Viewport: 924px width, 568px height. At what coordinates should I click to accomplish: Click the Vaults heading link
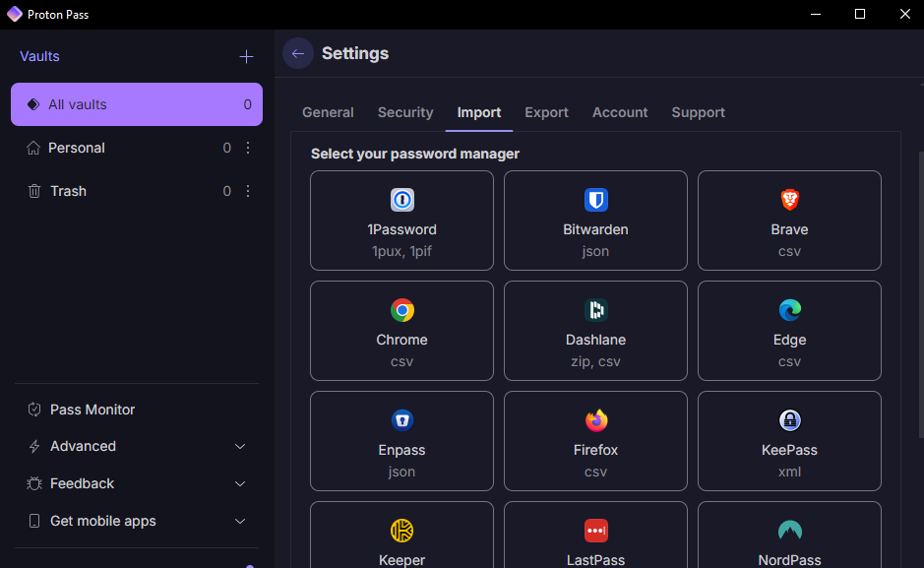tap(39, 56)
